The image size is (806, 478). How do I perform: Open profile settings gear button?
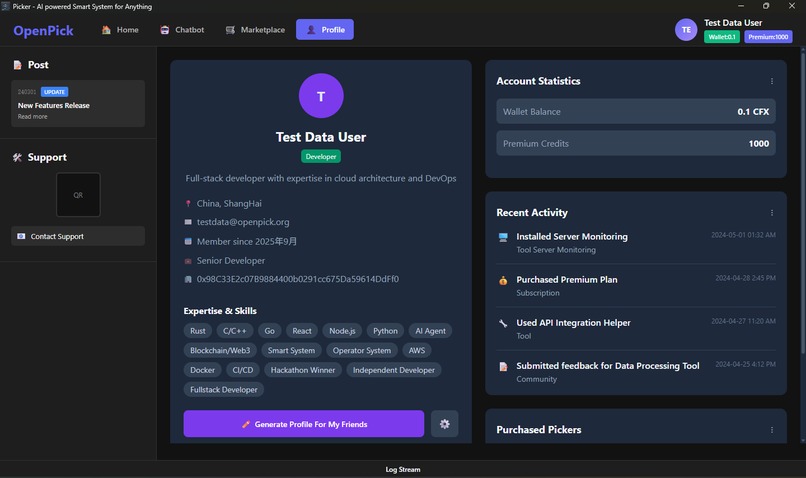445,424
